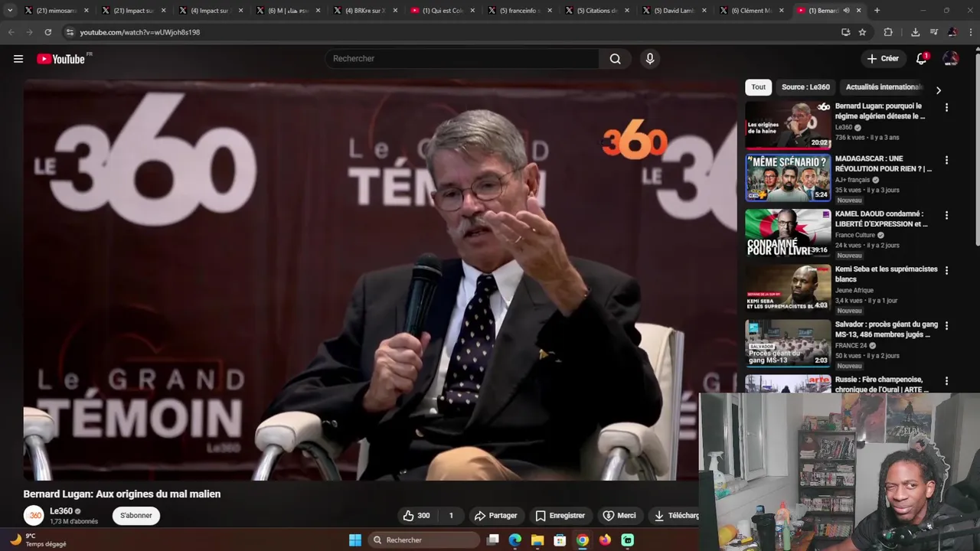Click the Merci thanks button
This screenshot has width=980, height=551.
(619, 516)
